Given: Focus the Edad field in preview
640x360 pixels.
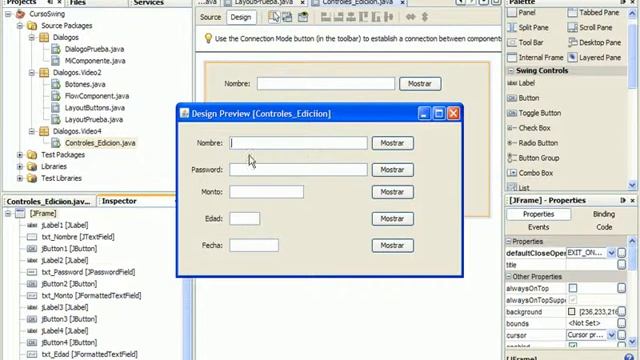Looking at the screenshot, I should click(x=244, y=219).
